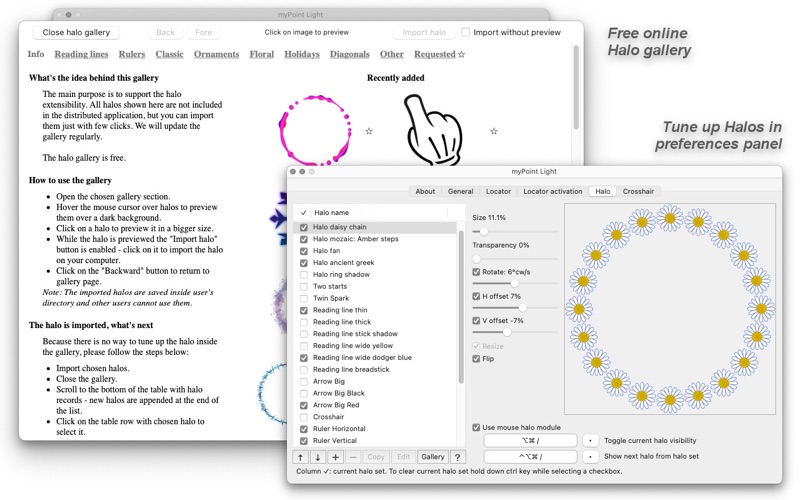The image size is (800, 500).
Task: Switch to the Crosshair tab
Action: point(638,191)
